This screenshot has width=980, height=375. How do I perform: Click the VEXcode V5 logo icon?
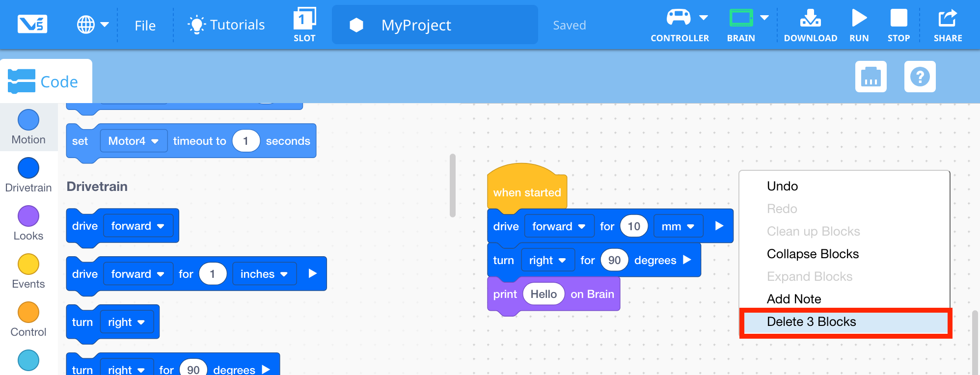coord(32,24)
